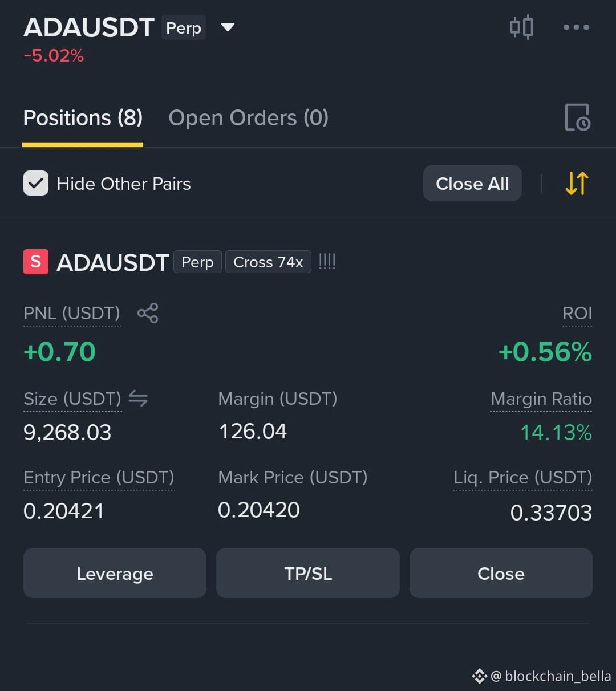Expand the ADAUSDT pair dropdown arrow
This screenshot has width=616, height=691.
coord(228,27)
